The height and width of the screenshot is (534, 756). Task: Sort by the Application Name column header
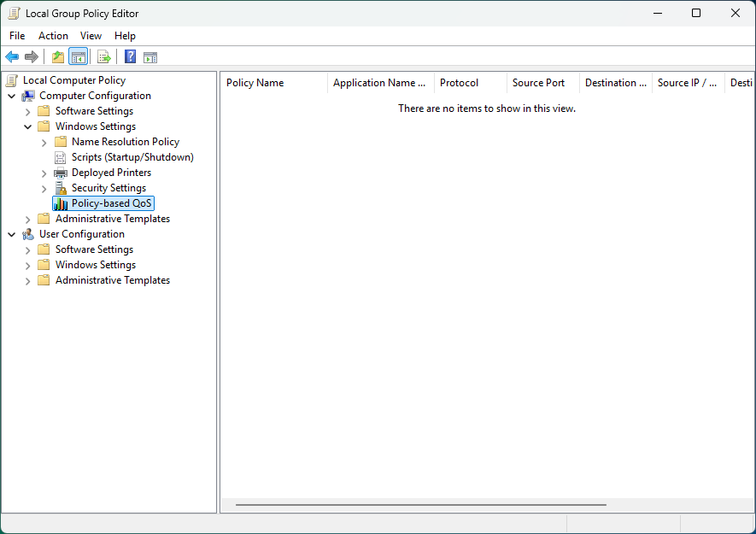[x=381, y=83]
